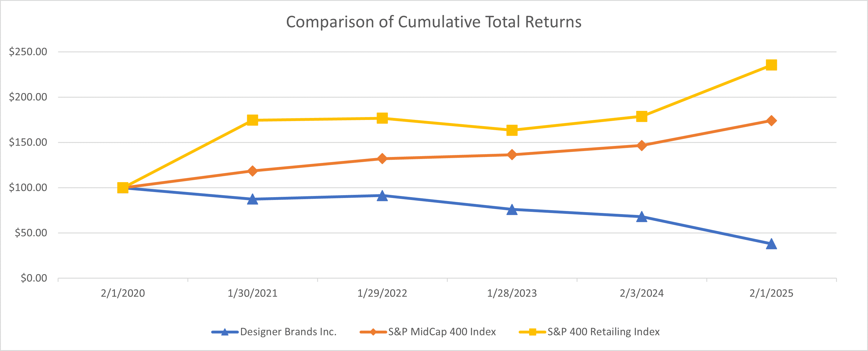Image resolution: width=868 pixels, height=351 pixels.
Task: Select the 2/3/2024 horizontal axis label
Action: tap(642, 293)
